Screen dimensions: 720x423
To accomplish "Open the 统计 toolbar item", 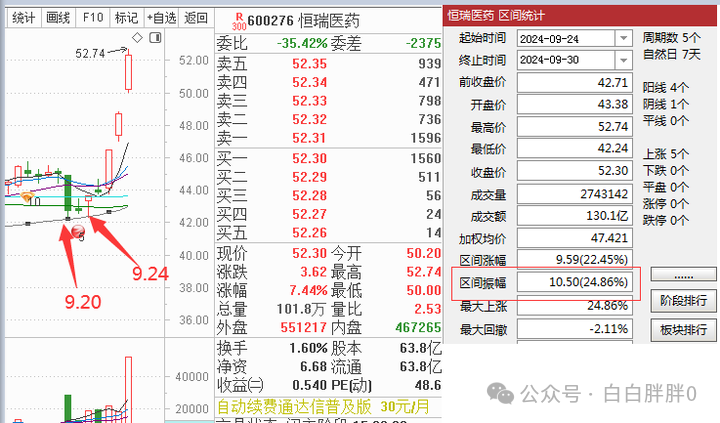I will click(23, 18).
